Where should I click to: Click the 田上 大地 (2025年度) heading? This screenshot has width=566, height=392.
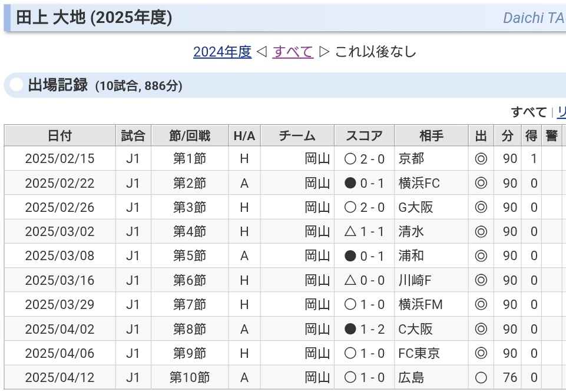[x=94, y=17]
